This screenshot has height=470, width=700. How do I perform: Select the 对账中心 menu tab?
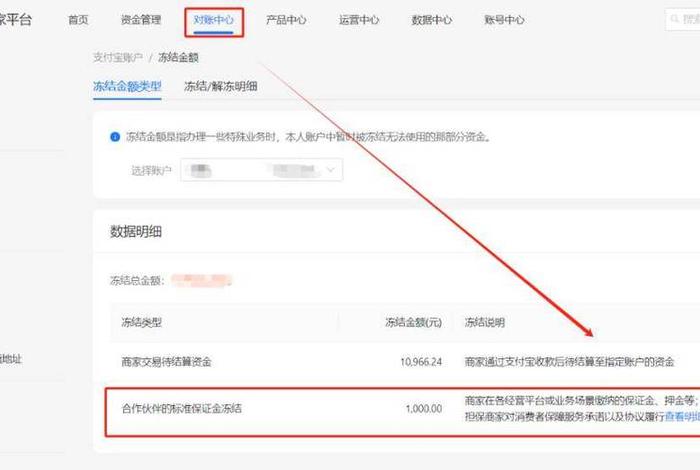pos(213,20)
